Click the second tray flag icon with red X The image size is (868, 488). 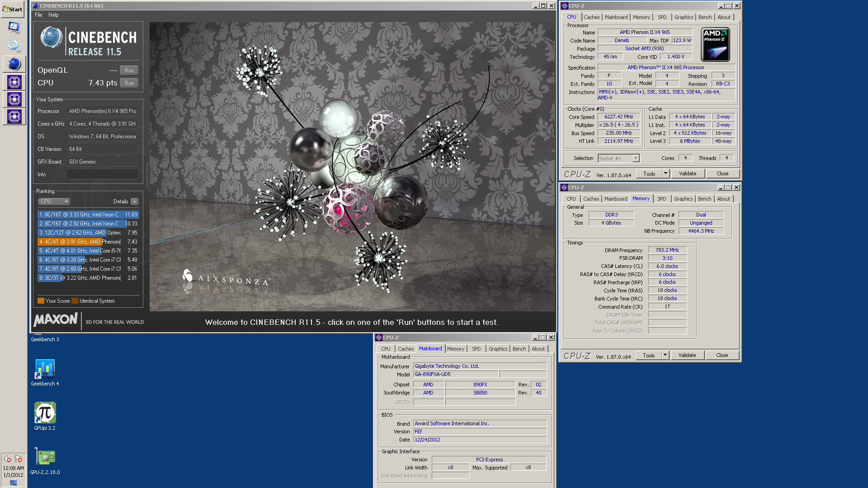[19, 459]
